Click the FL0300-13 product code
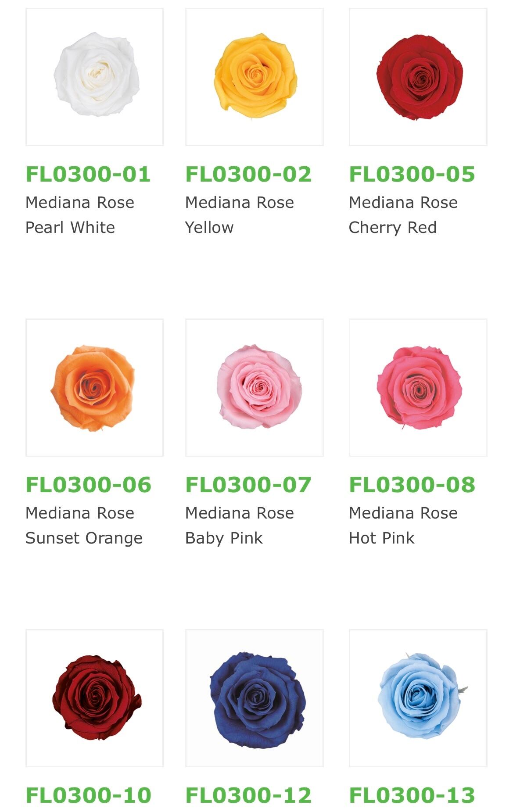Viewport: 513px width, 812px height. 412,795
